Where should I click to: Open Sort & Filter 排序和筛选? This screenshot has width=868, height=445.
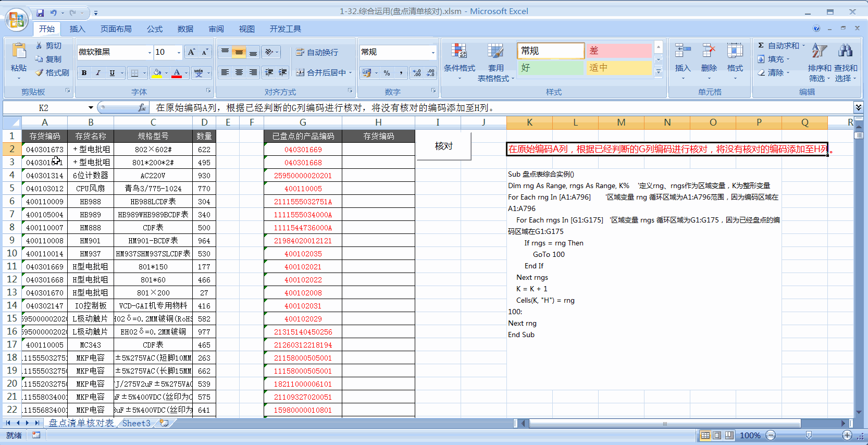pyautogui.click(x=819, y=63)
